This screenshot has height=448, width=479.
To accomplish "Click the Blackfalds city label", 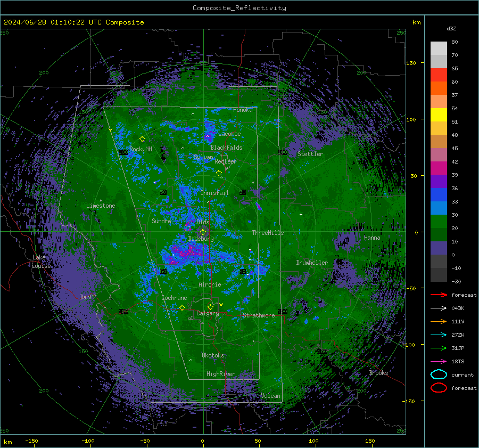I will point(226,148).
